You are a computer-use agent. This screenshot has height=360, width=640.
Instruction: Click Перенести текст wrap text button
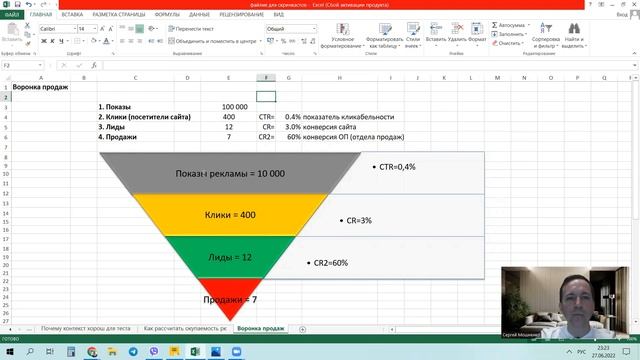191,29
